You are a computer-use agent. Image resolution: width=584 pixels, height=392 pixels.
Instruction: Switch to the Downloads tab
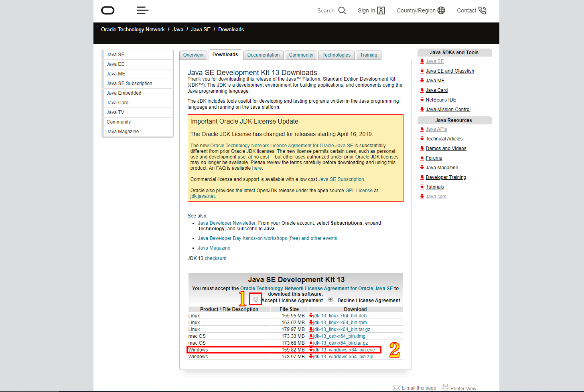[x=225, y=55]
